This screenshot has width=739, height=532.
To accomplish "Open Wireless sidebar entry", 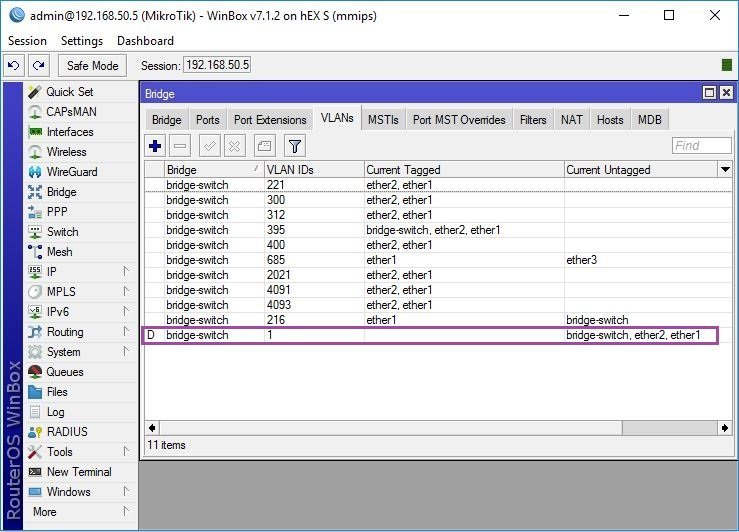I will [x=66, y=152].
